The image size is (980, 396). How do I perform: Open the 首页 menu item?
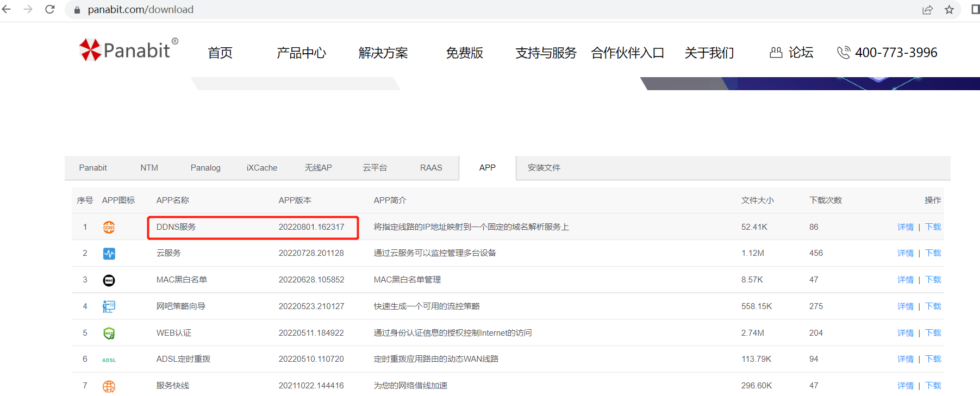click(220, 53)
